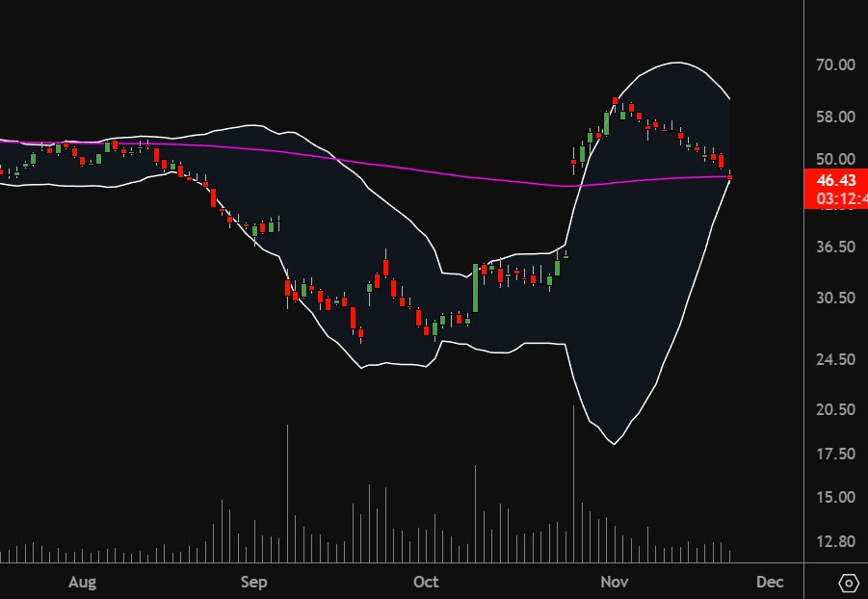Select the 58.00 price axis label
The width and height of the screenshot is (868, 599).
834,117
